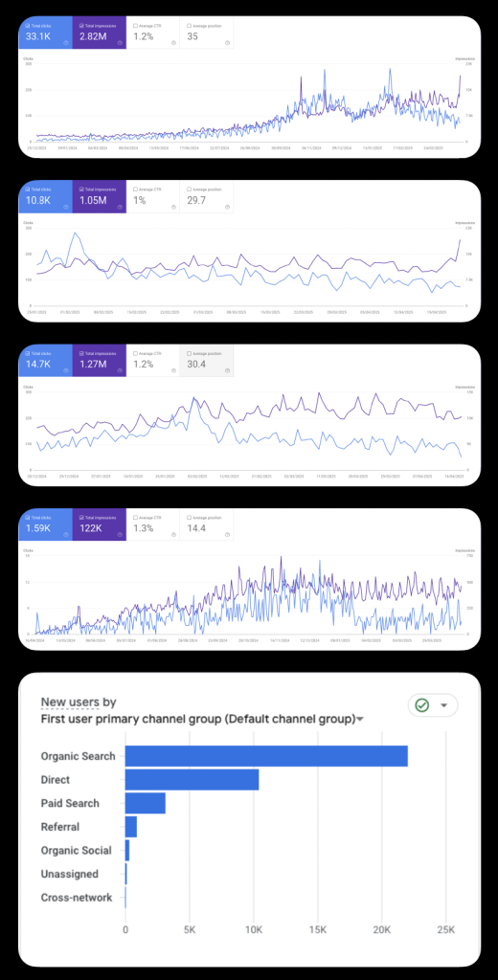Click help icon on 33.1K Total clicks card
Image resolution: width=498 pixels, height=980 pixels.
tap(66, 43)
